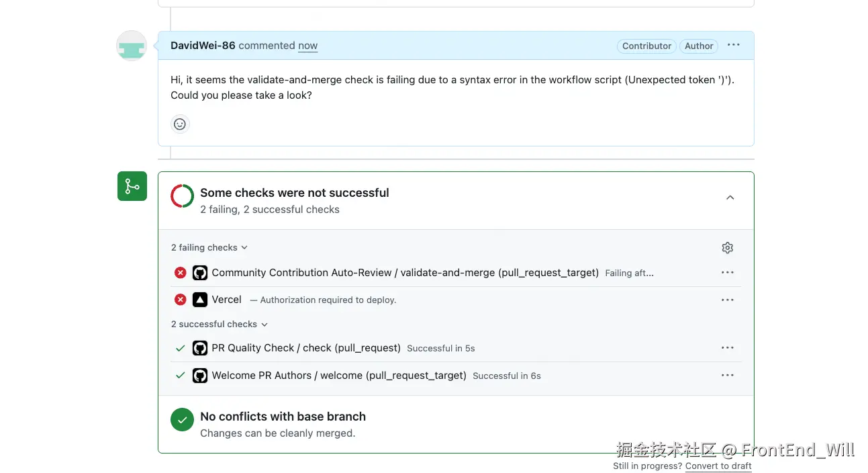This screenshot has width=868, height=473.
Task: Open Welcome PR Authors check details
Action: click(x=338, y=376)
